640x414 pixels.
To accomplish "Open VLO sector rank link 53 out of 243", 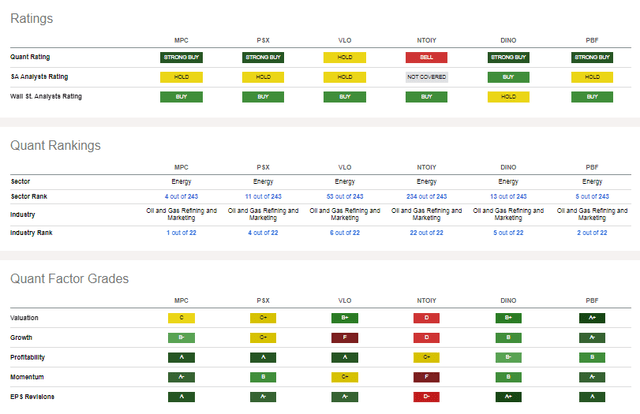I will coord(344,196).
